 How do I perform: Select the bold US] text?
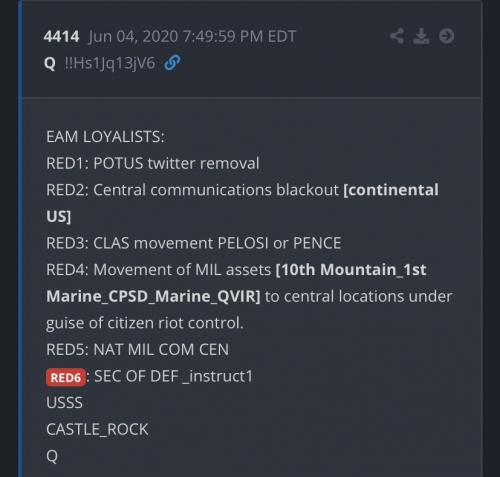tap(59, 217)
